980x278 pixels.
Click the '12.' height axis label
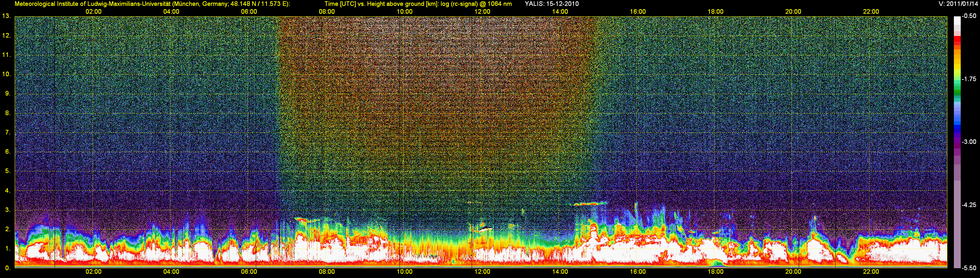[x=7, y=36]
